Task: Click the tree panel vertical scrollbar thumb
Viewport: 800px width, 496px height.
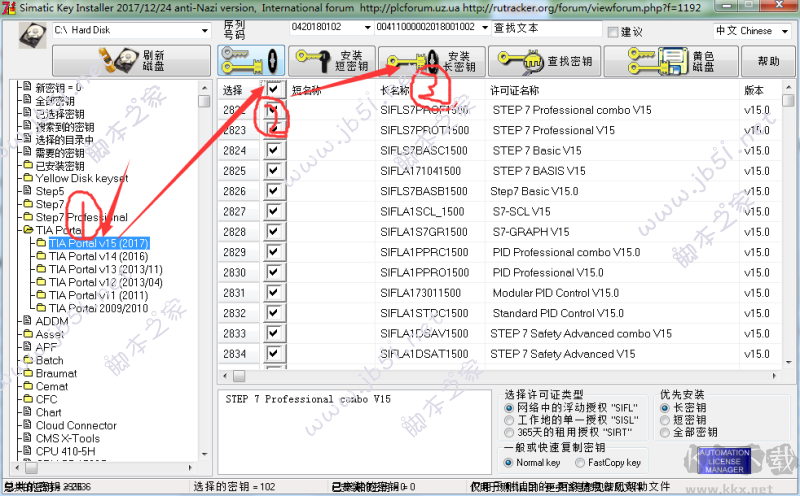Action: click(x=205, y=101)
